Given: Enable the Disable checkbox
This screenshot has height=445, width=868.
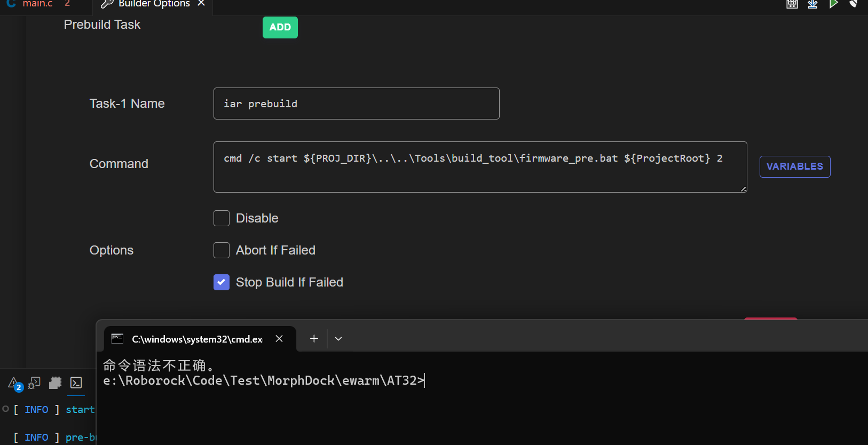Looking at the screenshot, I should coord(222,218).
